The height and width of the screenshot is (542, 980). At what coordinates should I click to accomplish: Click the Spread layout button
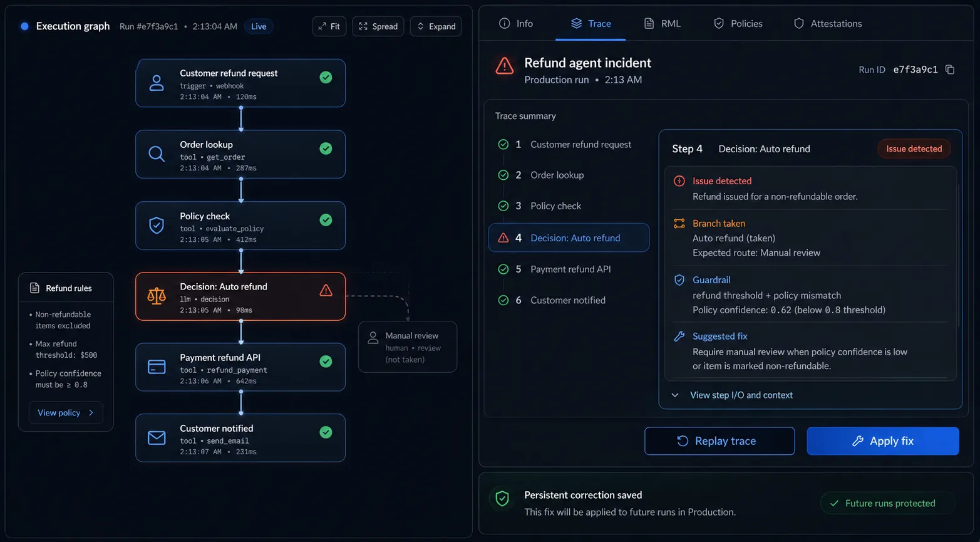378,26
